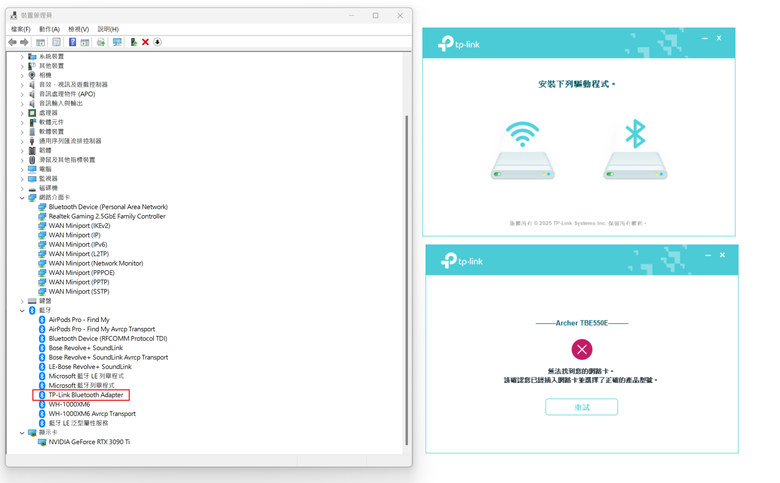Click the Bluetooth category icon (藍牙)
The width and height of the screenshot is (780, 483).
click(32, 310)
